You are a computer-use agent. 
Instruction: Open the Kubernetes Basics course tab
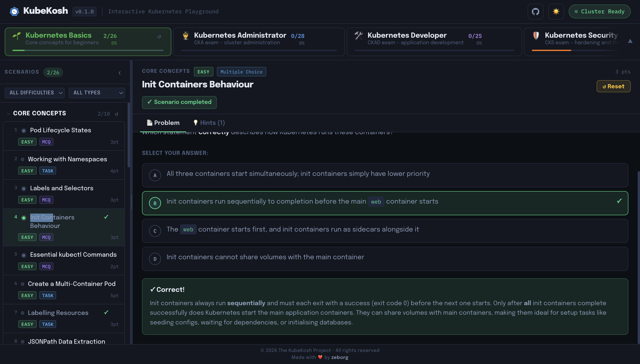pos(88,42)
